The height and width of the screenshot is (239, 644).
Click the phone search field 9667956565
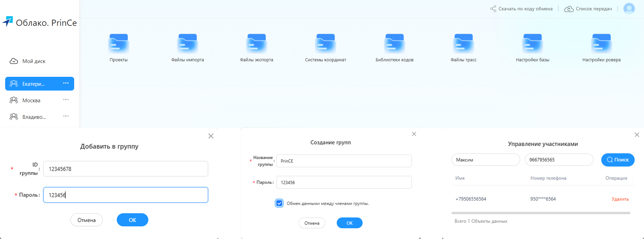(559, 159)
